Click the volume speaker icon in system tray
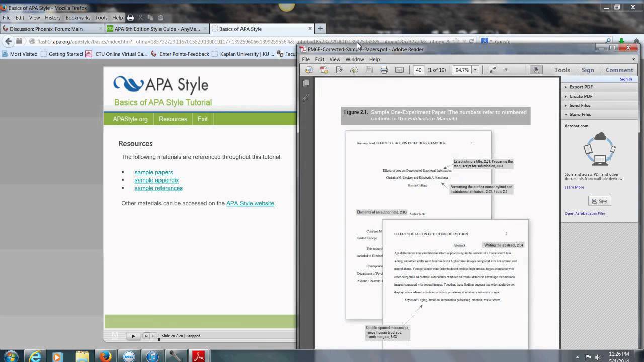The height and width of the screenshot is (362, 644). point(599,356)
